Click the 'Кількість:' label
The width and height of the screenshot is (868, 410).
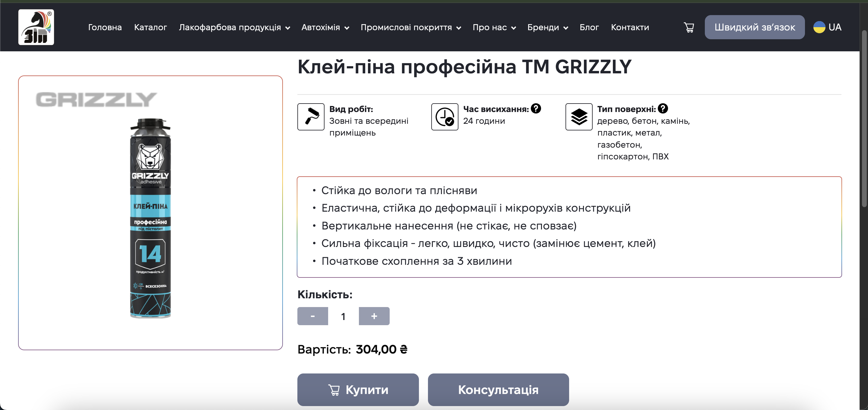tap(325, 295)
